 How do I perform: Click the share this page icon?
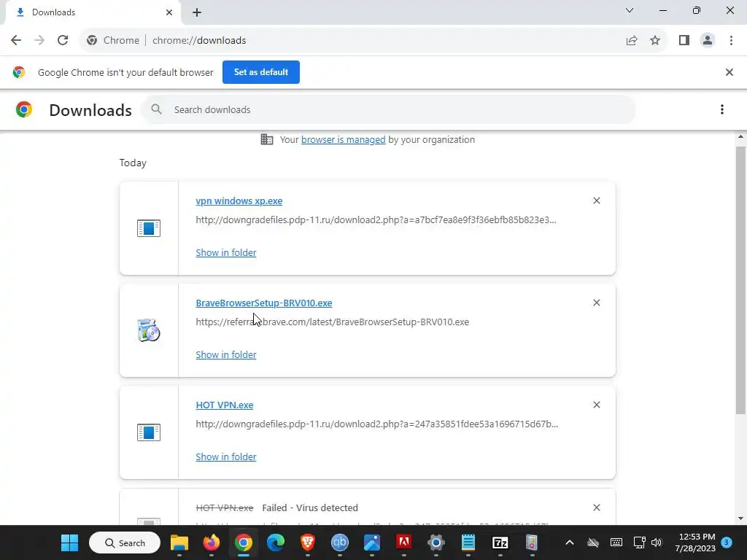pos(632,41)
